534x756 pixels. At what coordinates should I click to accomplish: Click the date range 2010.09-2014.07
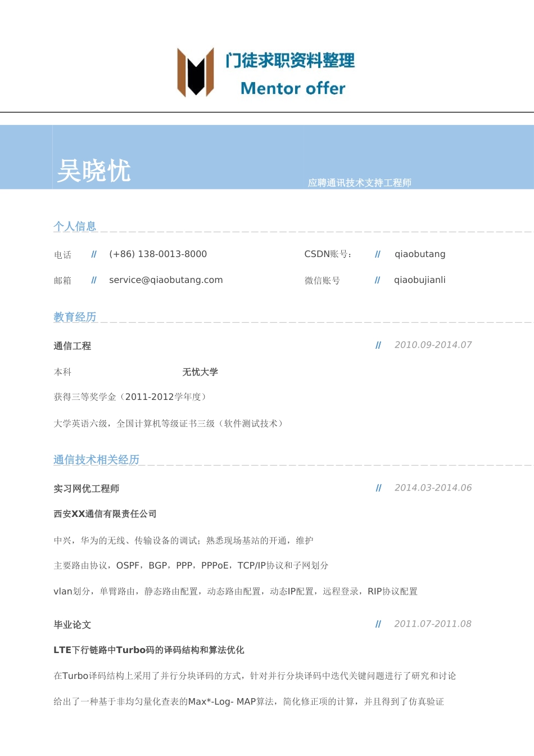pos(433,345)
